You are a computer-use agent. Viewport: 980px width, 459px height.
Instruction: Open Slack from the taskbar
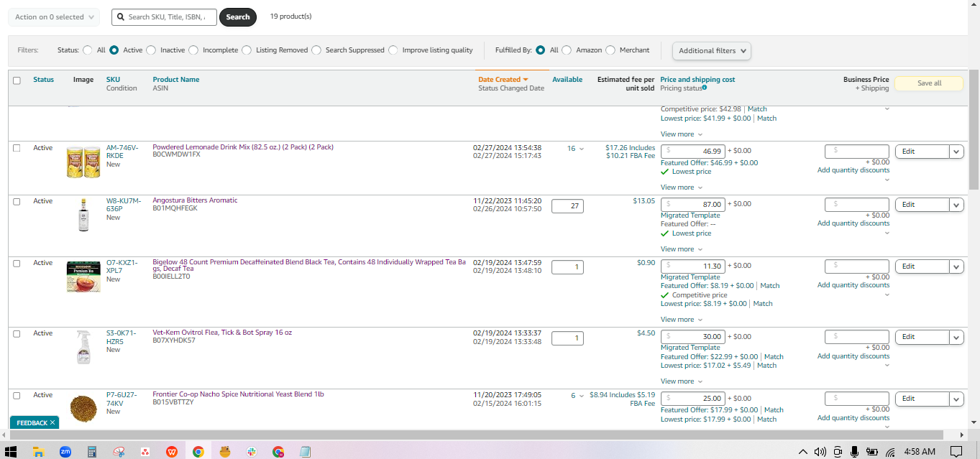coord(252,452)
